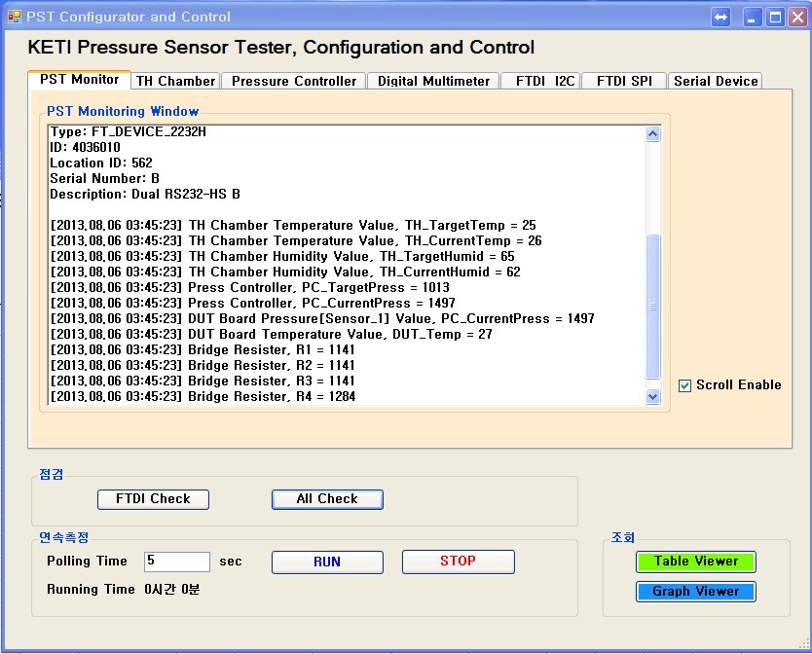Click the 'ID: 4036010' log line

click(x=85, y=148)
